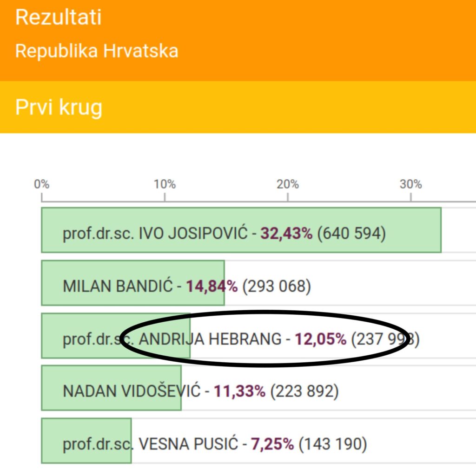Screen dimensions: 476x469
Task: Click the 11,33% percentage value
Action: coord(239,391)
